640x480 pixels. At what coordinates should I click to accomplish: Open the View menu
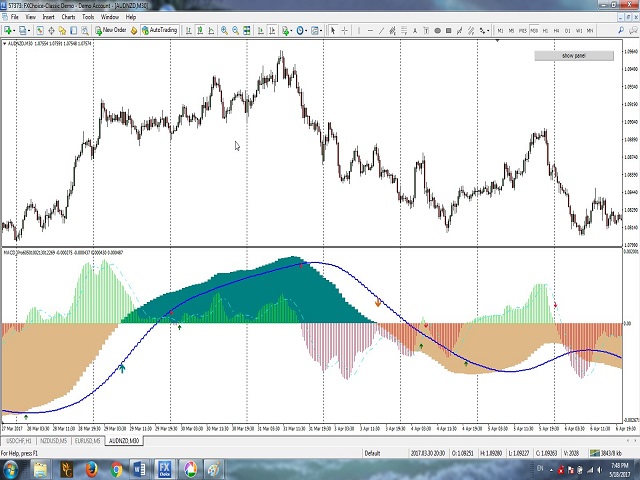[x=31, y=17]
